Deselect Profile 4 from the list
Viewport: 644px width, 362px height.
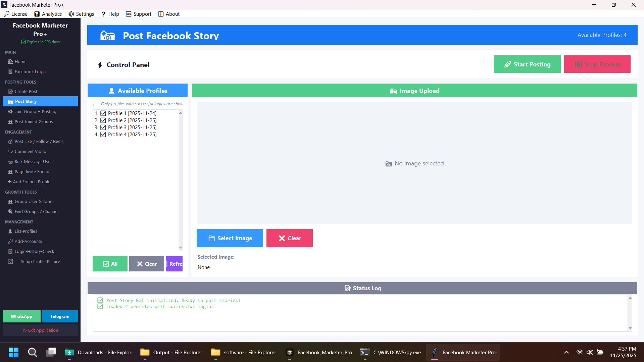click(103, 134)
